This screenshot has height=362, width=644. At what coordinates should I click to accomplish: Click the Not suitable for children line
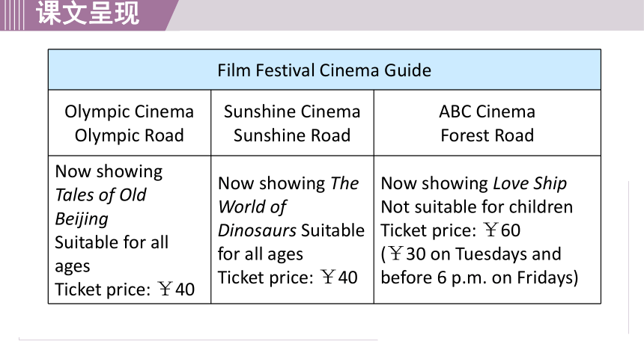pyautogui.click(x=477, y=207)
